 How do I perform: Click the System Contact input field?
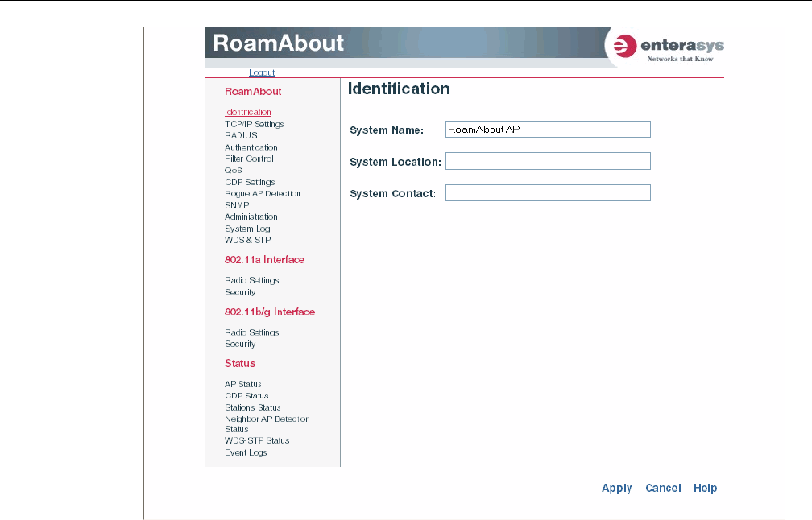click(548, 193)
